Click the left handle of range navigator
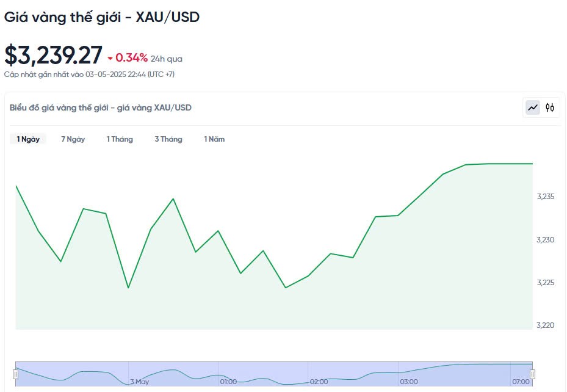 tap(16, 374)
